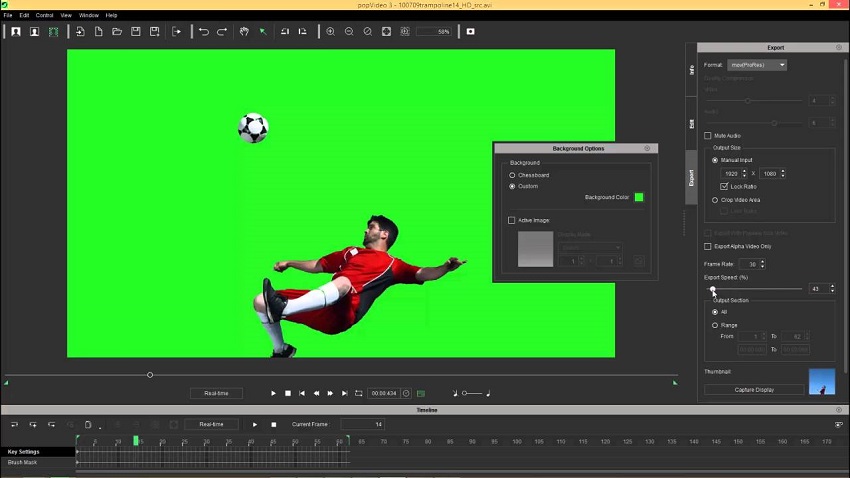Open the Edit menu
Image resolution: width=850 pixels, height=478 pixels.
(x=24, y=15)
